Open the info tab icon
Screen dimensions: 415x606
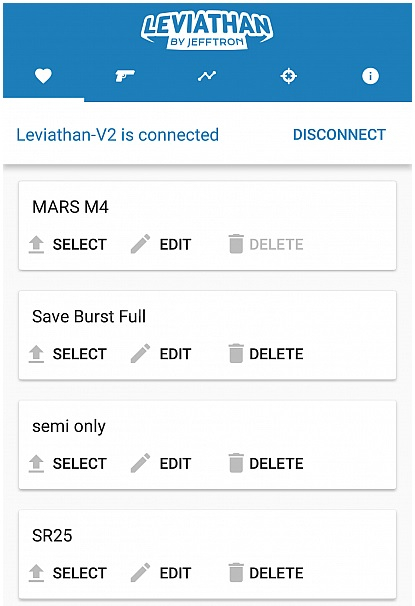click(x=370, y=76)
